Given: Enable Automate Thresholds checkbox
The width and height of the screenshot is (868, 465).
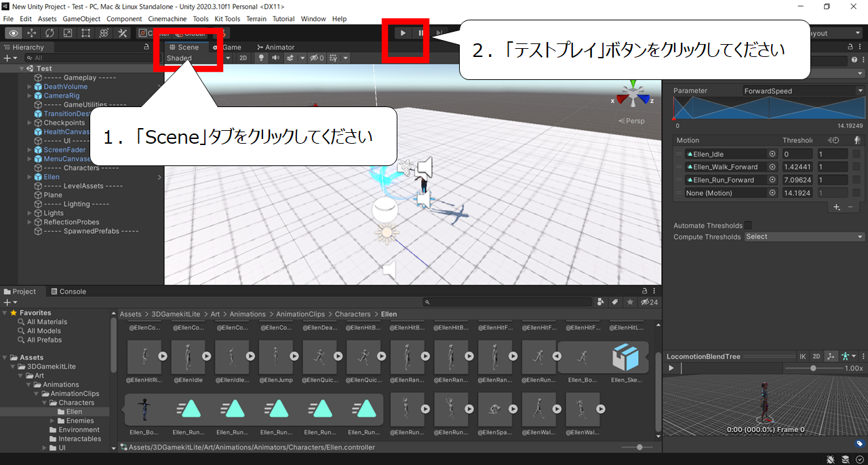Looking at the screenshot, I should point(748,225).
